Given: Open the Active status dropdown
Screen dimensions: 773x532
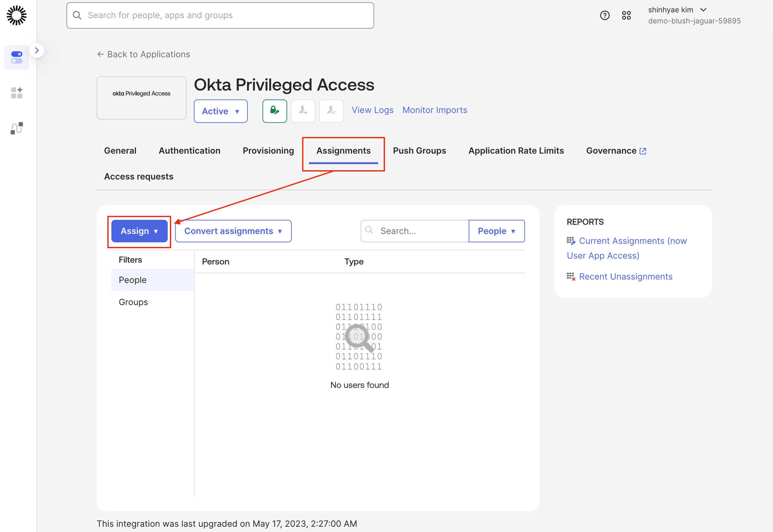Looking at the screenshot, I should [220, 111].
